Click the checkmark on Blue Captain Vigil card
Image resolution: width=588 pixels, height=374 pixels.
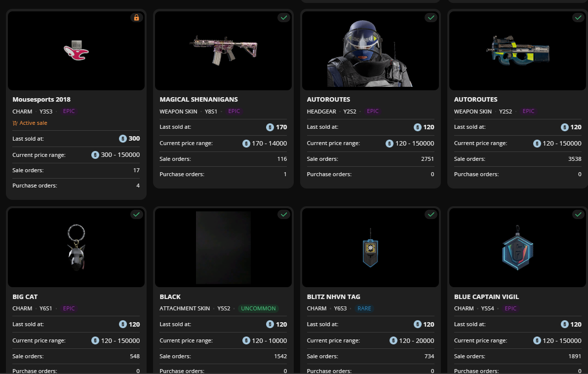pos(578,215)
